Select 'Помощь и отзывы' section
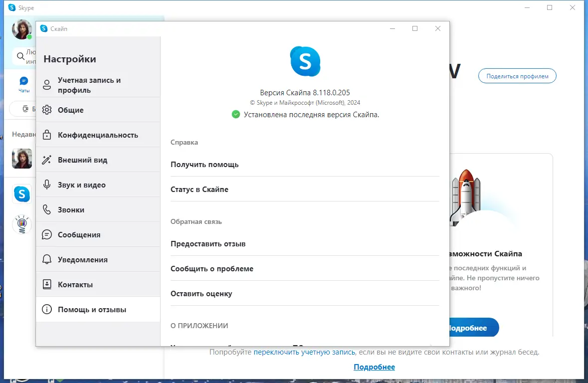588x383 pixels. click(x=98, y=310)
